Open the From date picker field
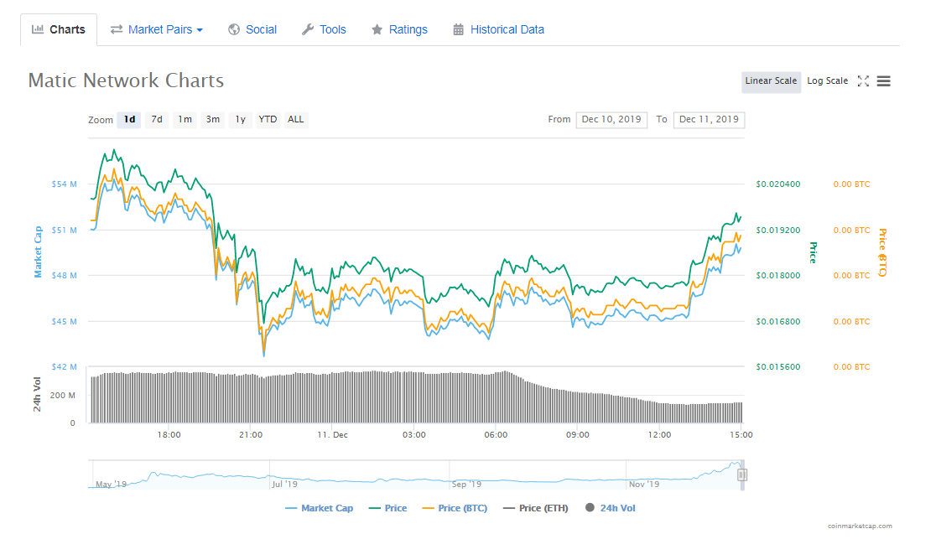The width and height of the screenshot is (941, 560). [x=611, y=119]
